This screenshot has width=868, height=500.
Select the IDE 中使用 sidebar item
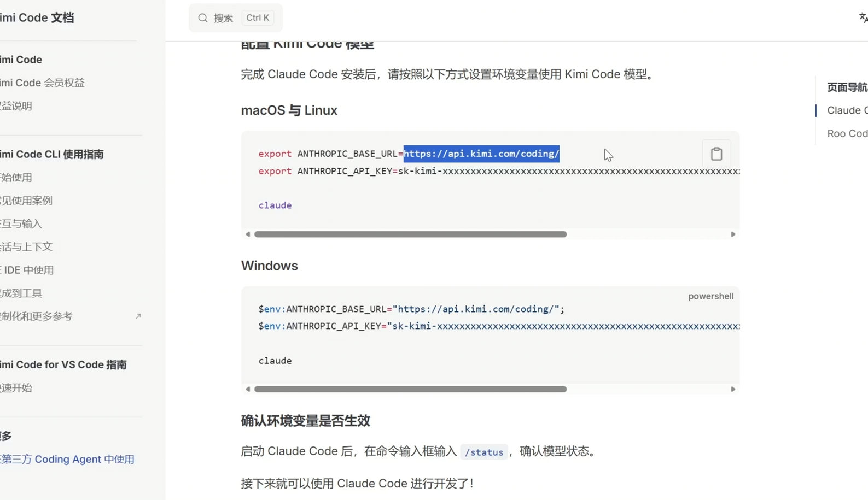(x=27, y=270)
